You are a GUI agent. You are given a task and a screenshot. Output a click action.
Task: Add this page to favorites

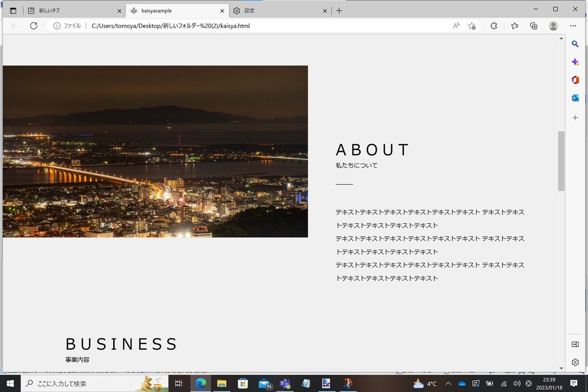tap(472, 26)
